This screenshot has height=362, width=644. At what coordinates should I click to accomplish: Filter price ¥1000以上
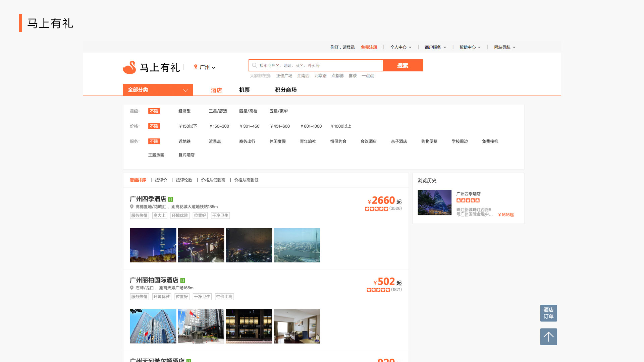(341, 126)
